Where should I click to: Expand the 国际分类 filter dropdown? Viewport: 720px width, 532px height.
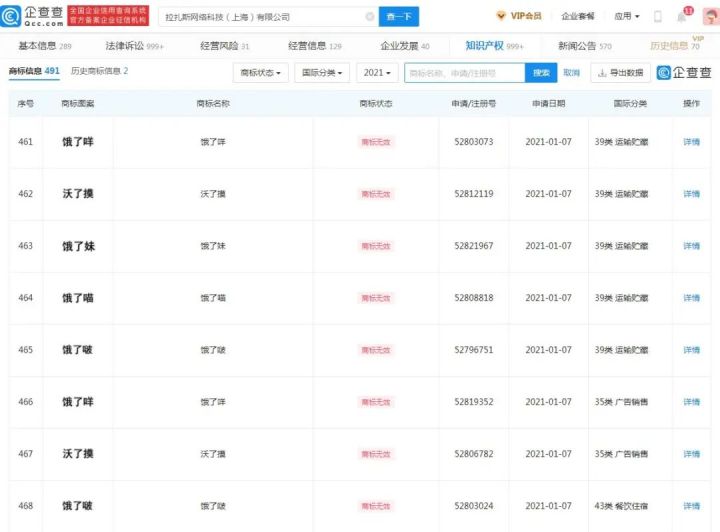click(x=325, y=73)
